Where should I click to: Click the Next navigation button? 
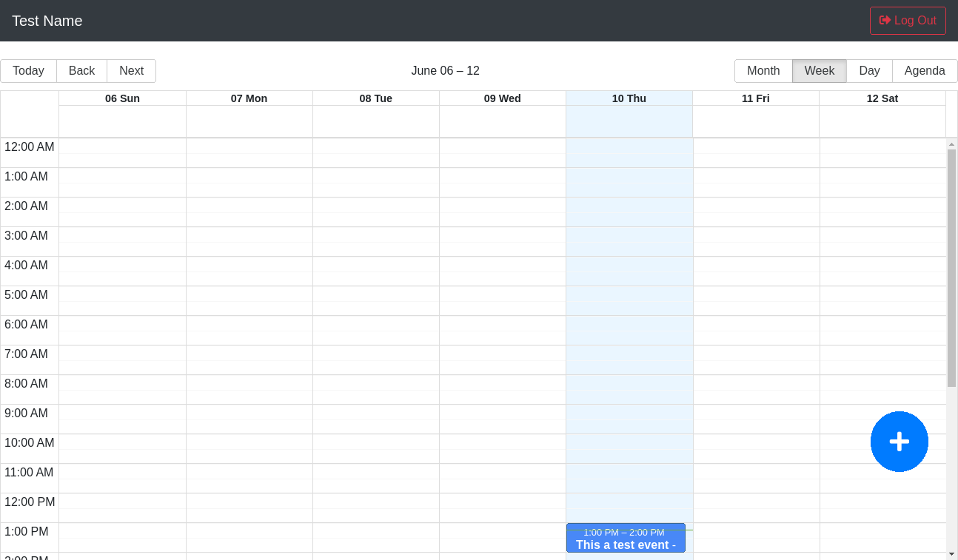coord(131,71)
